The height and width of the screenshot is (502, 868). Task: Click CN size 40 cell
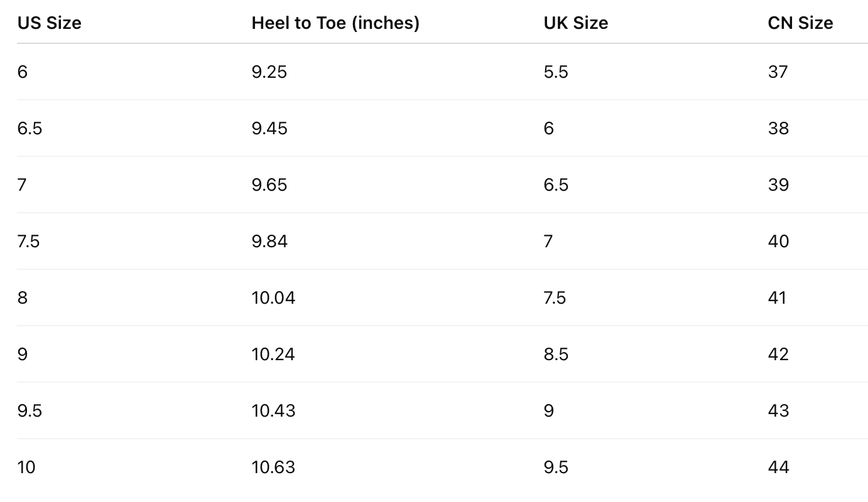pyautogui.click(x=778, y=242)
